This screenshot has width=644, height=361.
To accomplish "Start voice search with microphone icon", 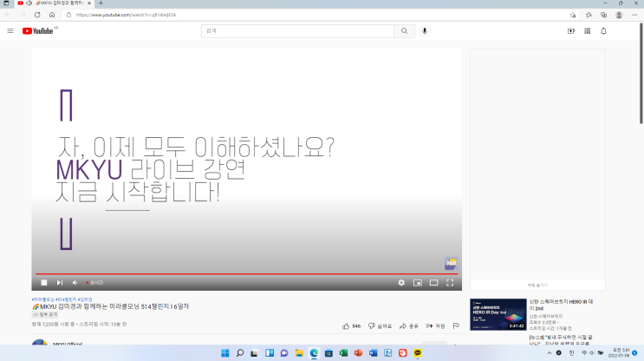I will coord(425,31).
